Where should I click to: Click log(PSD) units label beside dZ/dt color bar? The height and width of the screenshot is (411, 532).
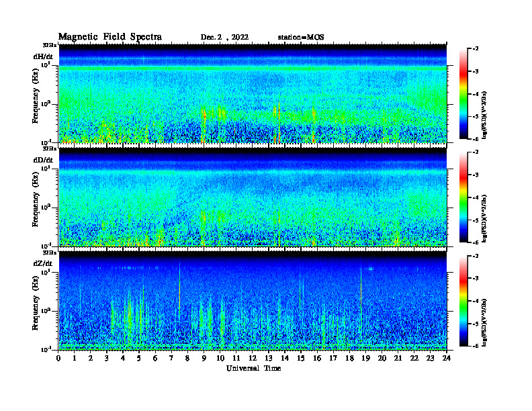484,322
